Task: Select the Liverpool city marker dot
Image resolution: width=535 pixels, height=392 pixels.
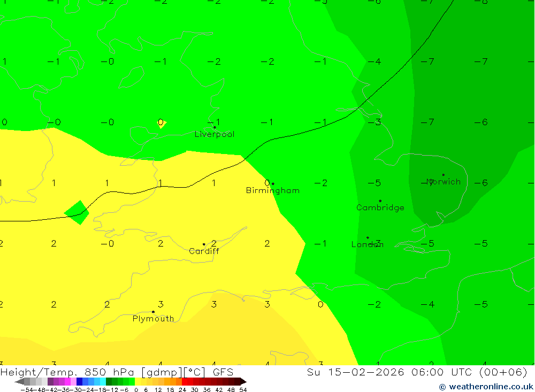Action: coord(215,127)
